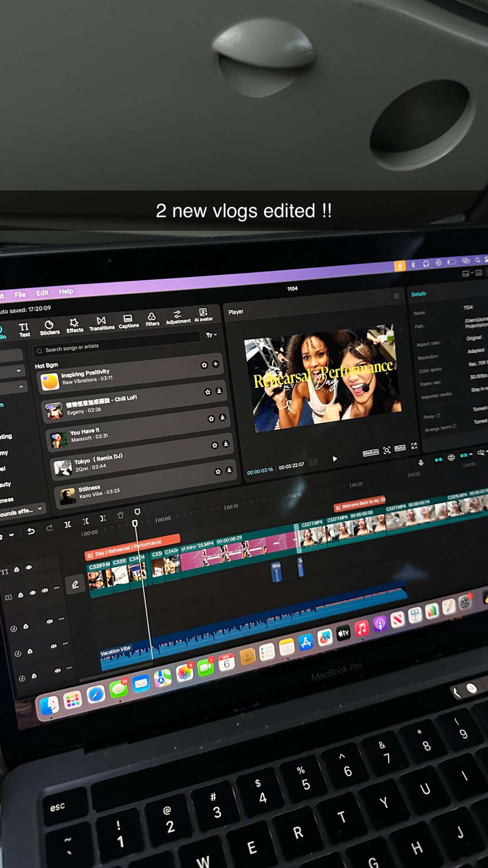Download the Tokyo (Remix DJ) track
The height and width of the screenshot is (868, 488).
tap(226, 444)
